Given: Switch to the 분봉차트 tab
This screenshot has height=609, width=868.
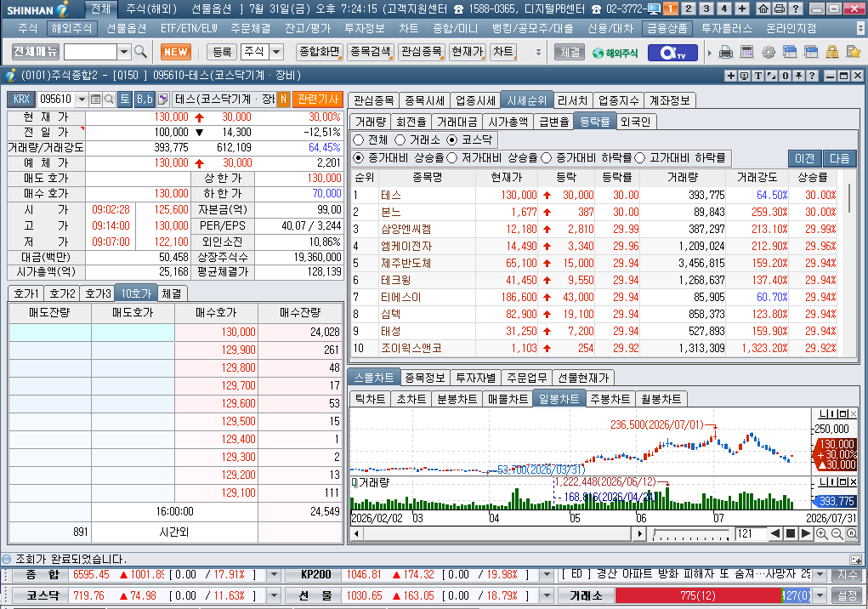Looking at the screenshot, I should pos(457,399).
